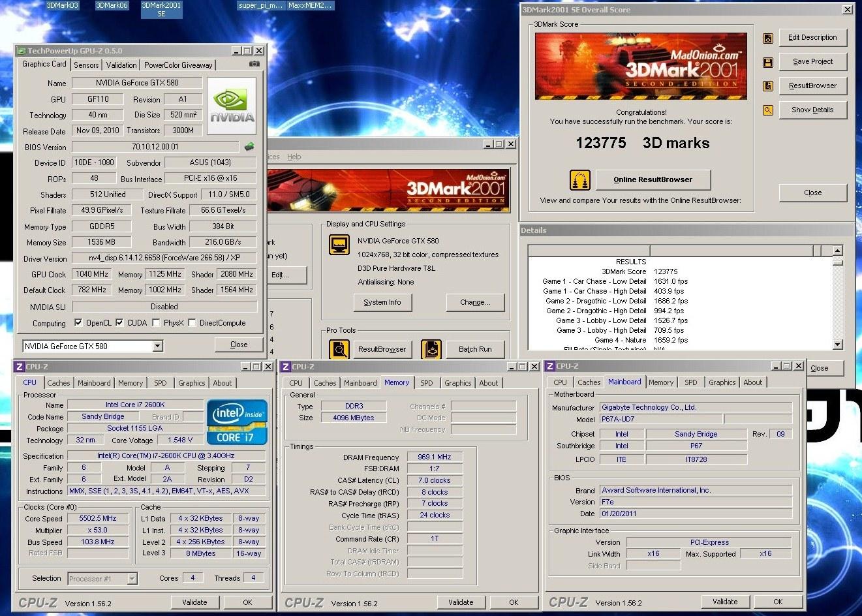Open Caches tab in CPU window
This screenshot has width=862, height=616.
pos(58,383)
